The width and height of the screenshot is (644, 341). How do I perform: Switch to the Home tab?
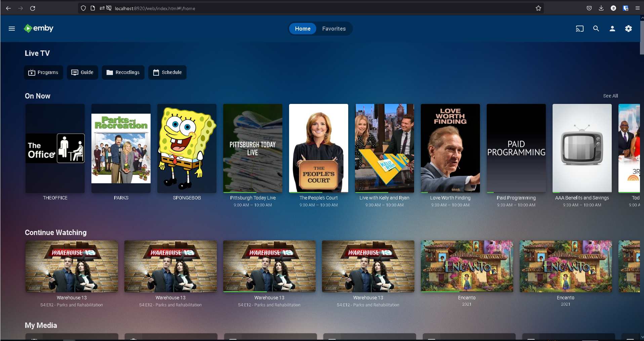[303, 29]
